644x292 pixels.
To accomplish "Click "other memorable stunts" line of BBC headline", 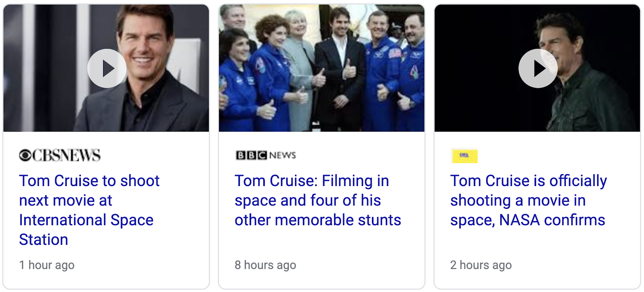I will [x=318, y=220].
